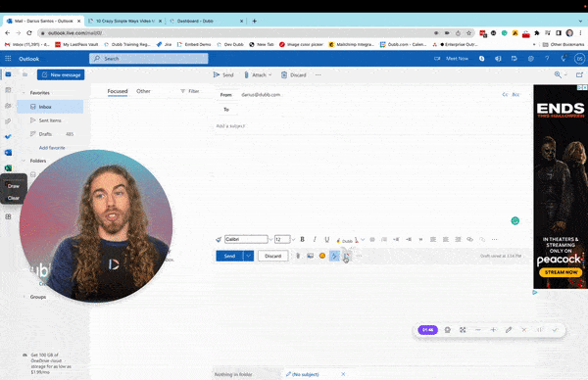Open Outlook settings gear
Screen dimensions: 588x380
coord(530,59)
